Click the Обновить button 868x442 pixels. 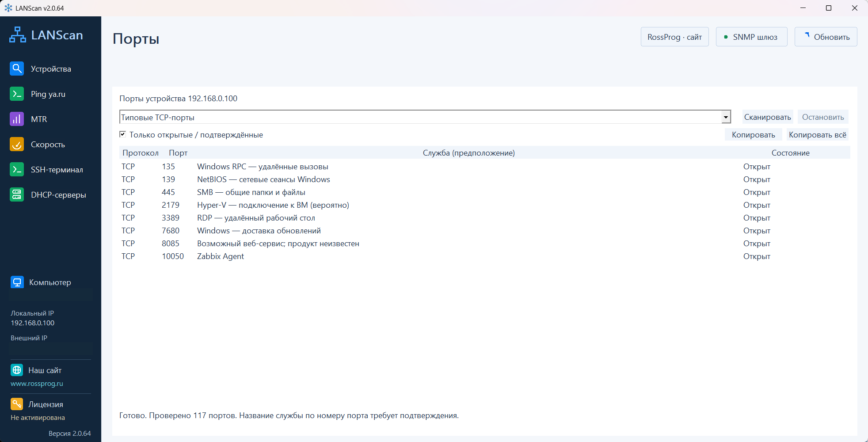tap(826, 37)
